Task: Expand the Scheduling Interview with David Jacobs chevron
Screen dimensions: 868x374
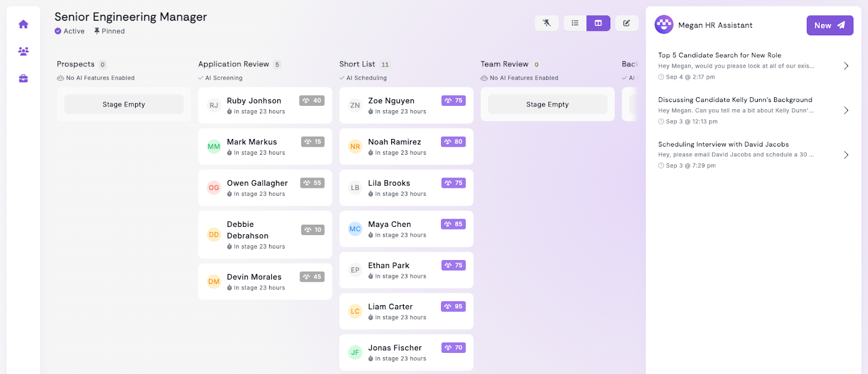Action: (x=846, y=155)
